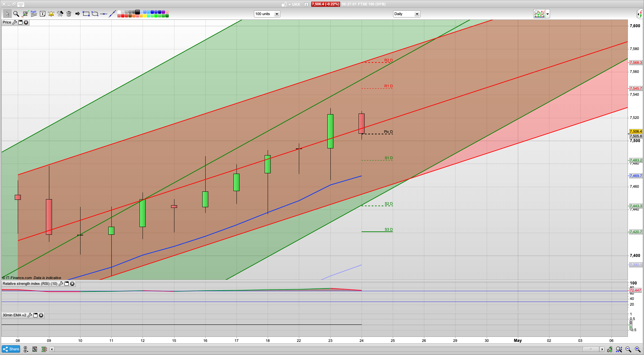Pick the purple color swatch

(x=163, y=12)
